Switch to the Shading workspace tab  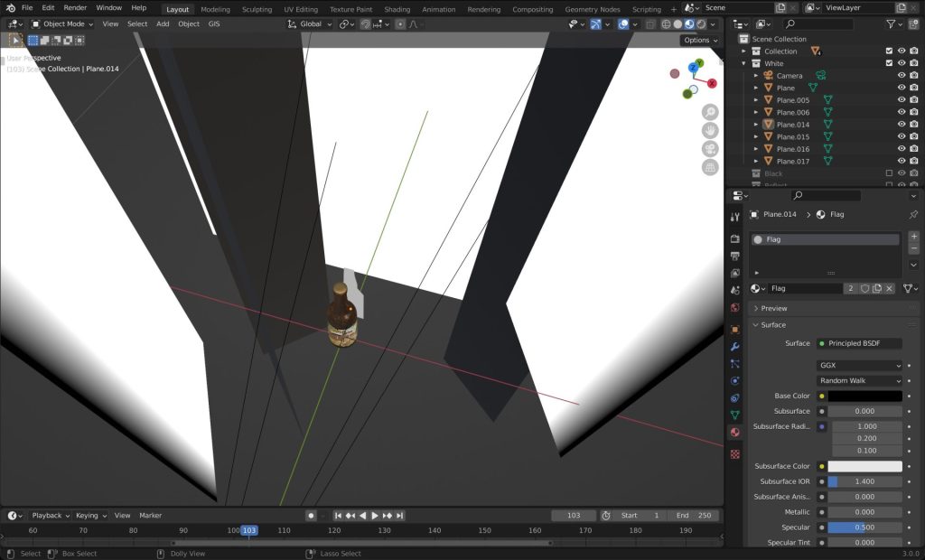[x=397, y=9]
